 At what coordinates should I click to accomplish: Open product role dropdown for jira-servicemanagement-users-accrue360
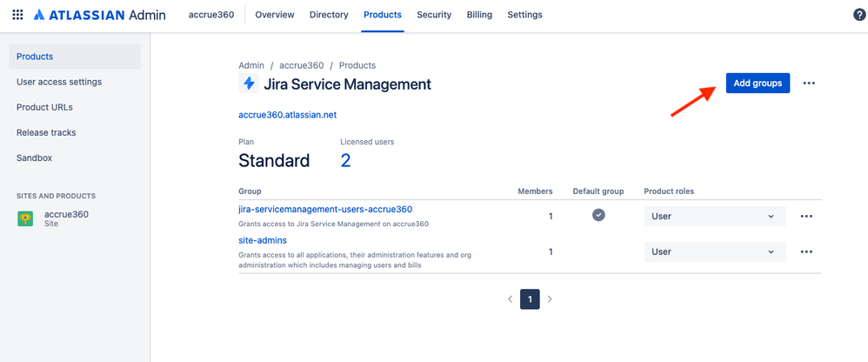click(x=715, y=217)
